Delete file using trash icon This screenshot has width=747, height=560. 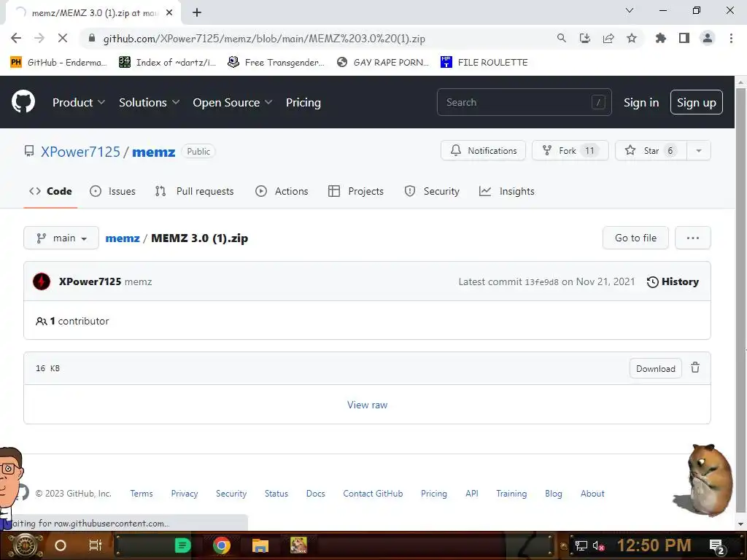pyautogui.click(x=695, y=367)
